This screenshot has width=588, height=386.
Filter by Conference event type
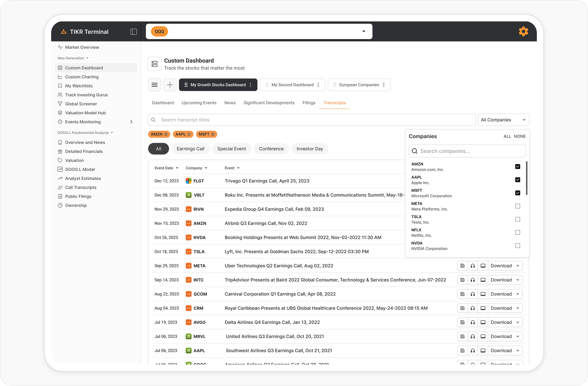coord(271,149)
